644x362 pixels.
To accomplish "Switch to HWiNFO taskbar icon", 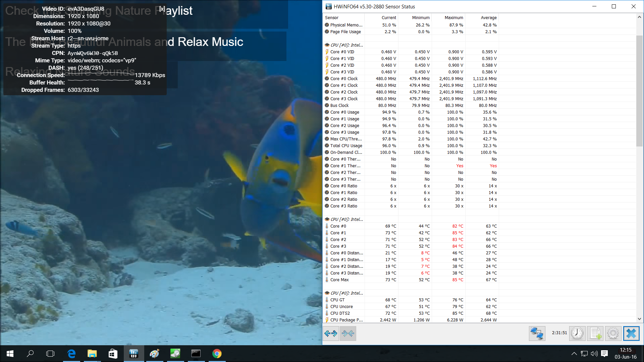I will click(x=134, y=354).
